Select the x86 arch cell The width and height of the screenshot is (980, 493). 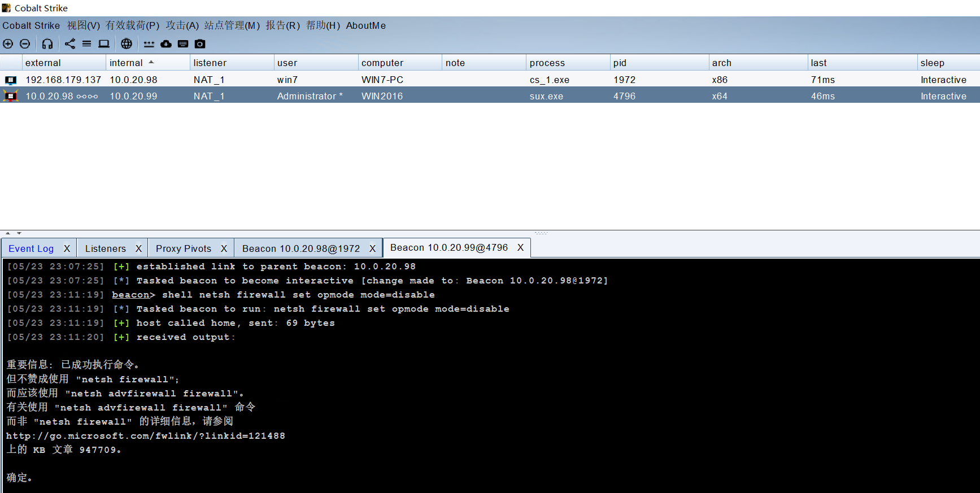coord(720,80)
